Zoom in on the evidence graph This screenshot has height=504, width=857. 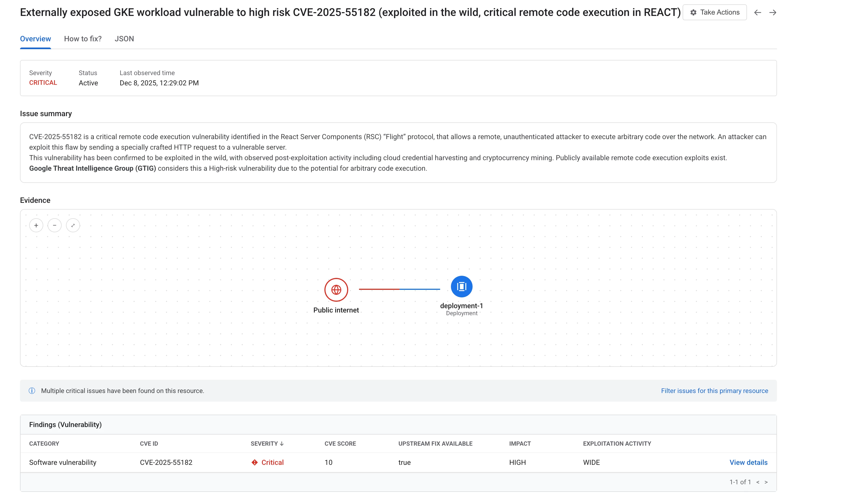[x=36, y=225]
